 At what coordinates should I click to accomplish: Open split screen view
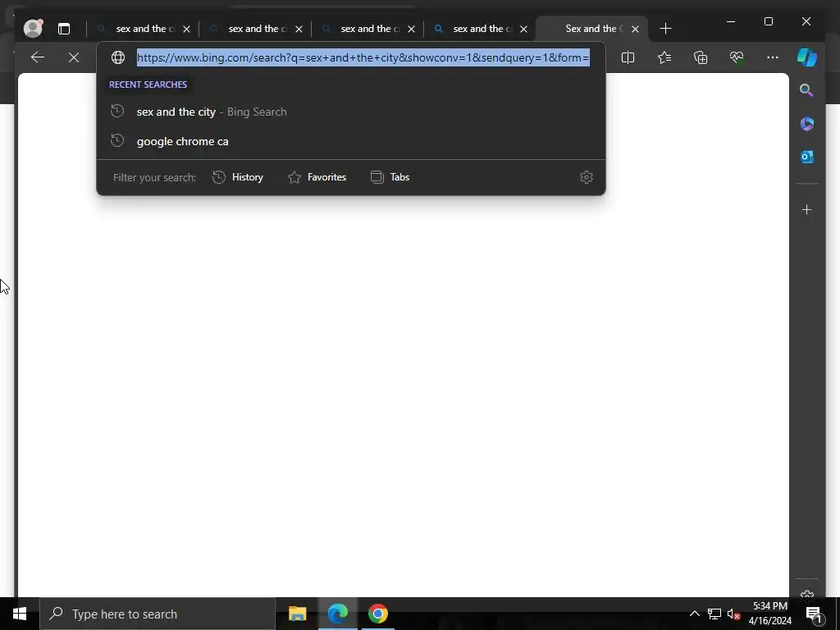(x=628, y=57)
